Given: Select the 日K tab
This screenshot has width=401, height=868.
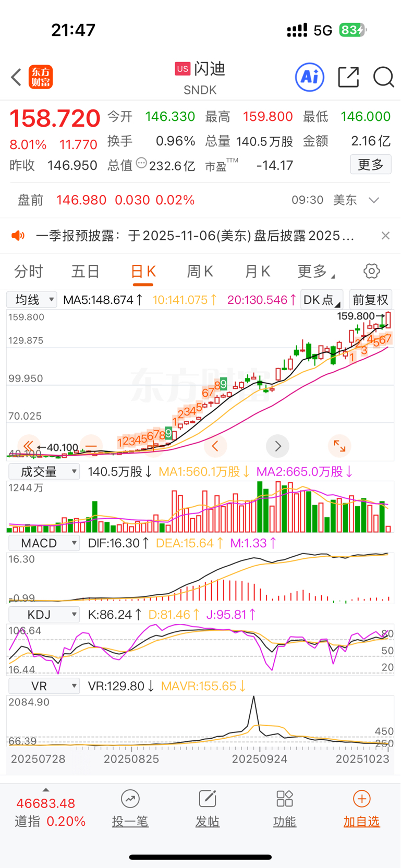Looking at the screenshot, I should pyautogui.click(x=143, y=271).
